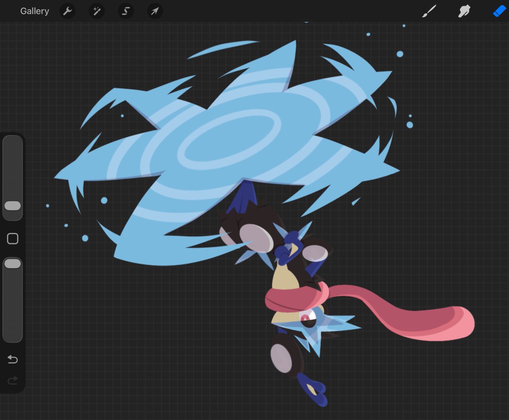Image resolution: width=509 pixels, height=420 pixels.
Task: Select the Eraser tool
Action: coord(499,11)
